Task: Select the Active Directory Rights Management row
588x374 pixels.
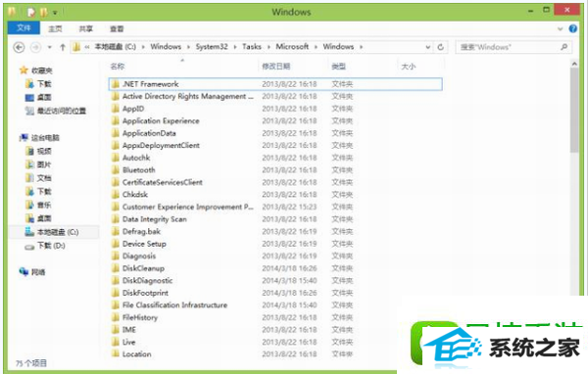Action: pyautogui.click(x=275, y=96)
